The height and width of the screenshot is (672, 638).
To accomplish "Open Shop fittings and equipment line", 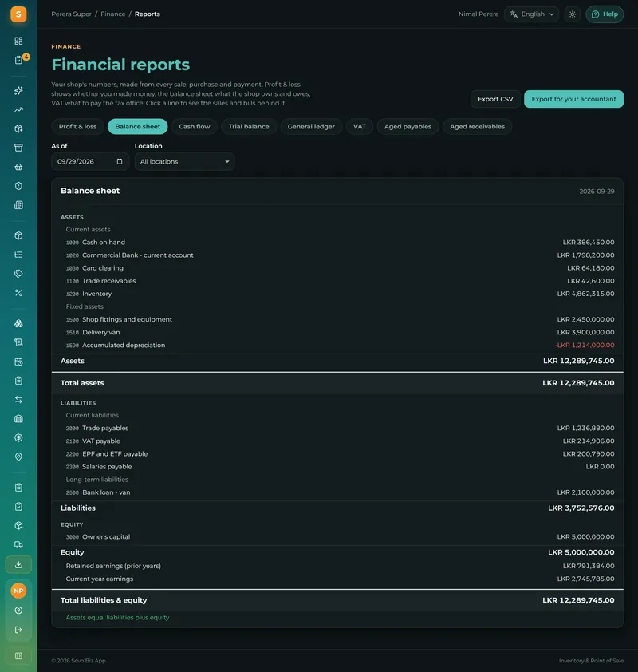I will point(337,319).
